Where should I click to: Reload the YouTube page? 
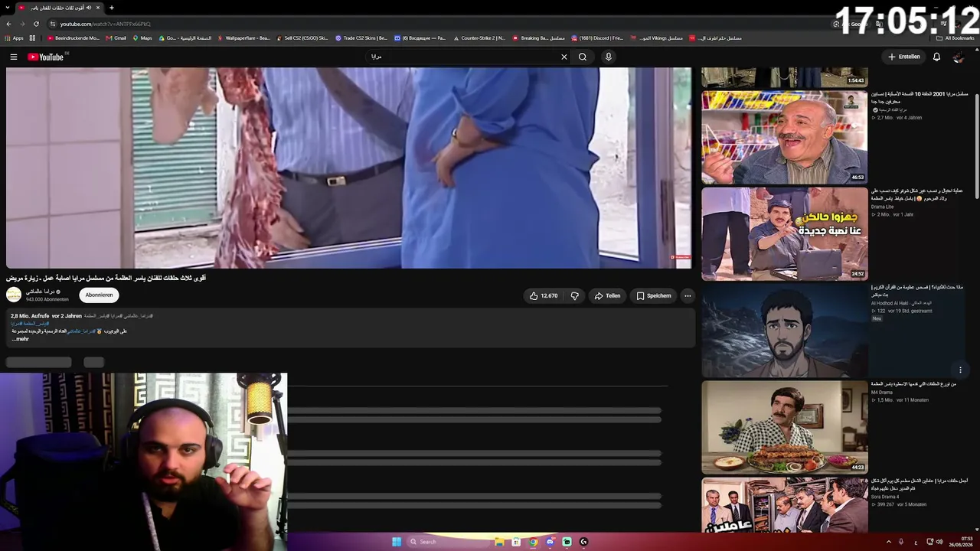[x=36, y=24]
